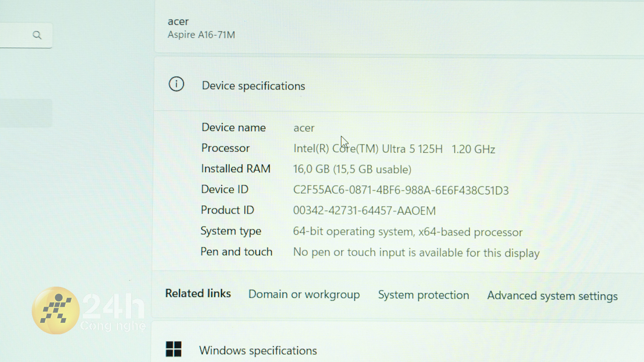This screenshot has height=362, width=644.
Task: Select the 64-bit operating system value
Action: [408, 232]
